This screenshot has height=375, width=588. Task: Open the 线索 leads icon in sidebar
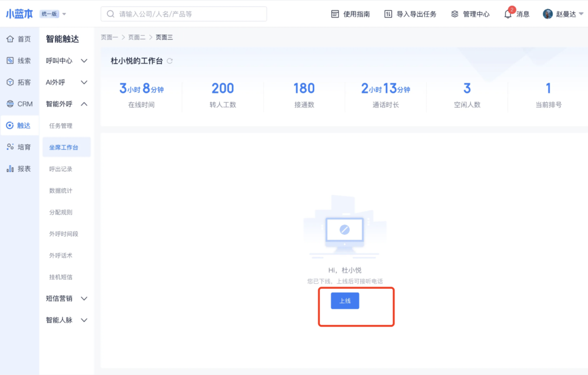[10, 60]
